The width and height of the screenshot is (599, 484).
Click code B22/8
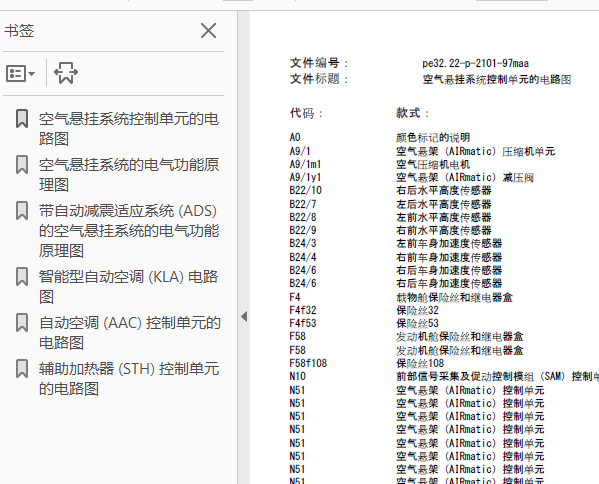(x=303, y=217)
